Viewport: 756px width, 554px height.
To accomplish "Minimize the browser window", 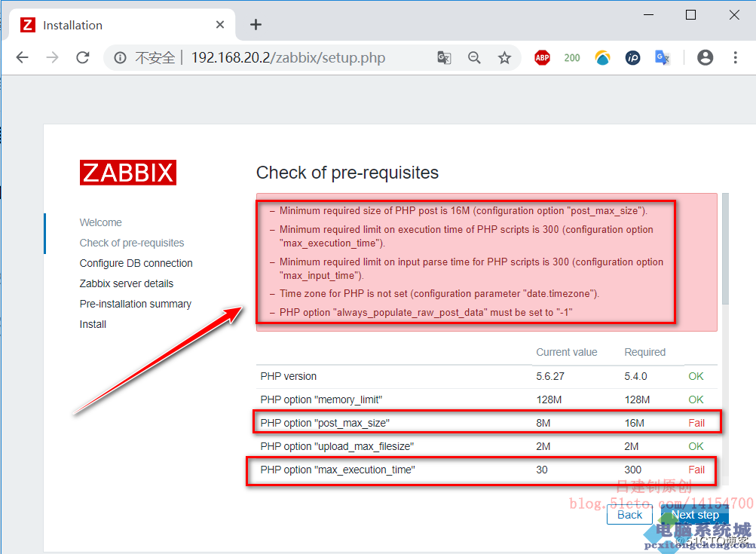I will (x=648, y=15).
